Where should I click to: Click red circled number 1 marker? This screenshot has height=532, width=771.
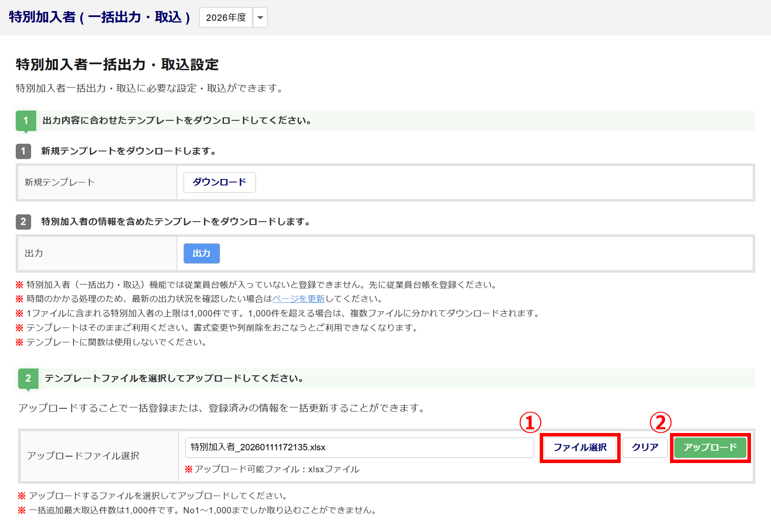tap(530, 423)
